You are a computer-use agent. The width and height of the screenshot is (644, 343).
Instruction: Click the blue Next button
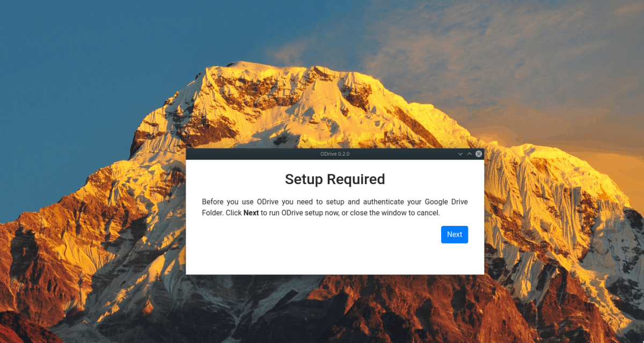tap(455, 235)
